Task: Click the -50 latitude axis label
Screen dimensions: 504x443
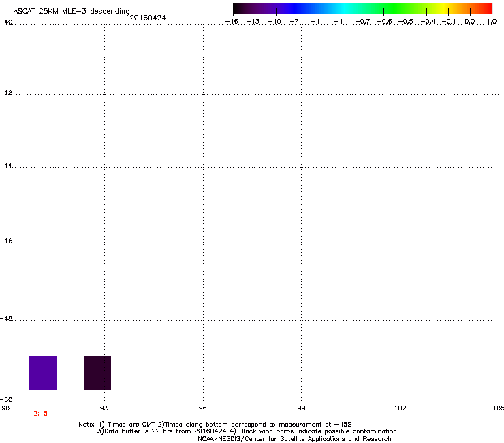Action: point(6,400)
